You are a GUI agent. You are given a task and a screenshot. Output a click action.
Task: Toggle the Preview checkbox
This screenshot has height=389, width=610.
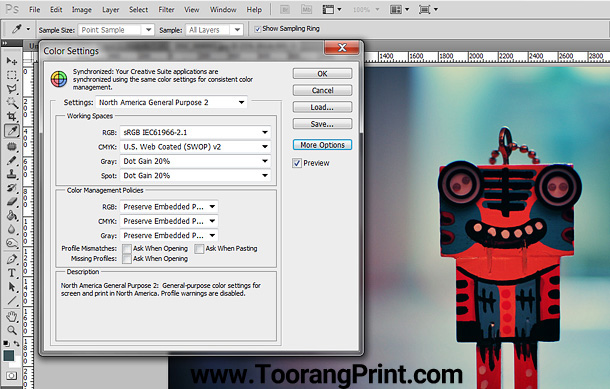point(297,163)
